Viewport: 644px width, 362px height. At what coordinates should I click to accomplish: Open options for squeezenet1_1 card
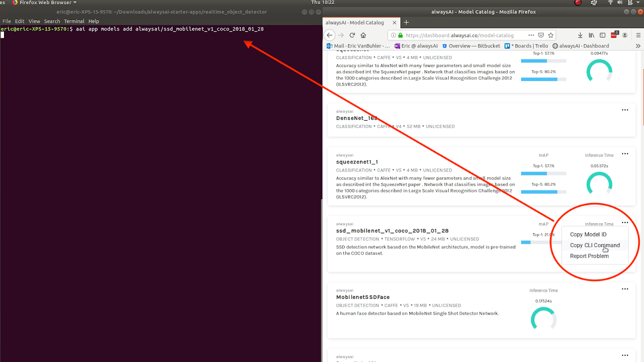pos(625,154)
